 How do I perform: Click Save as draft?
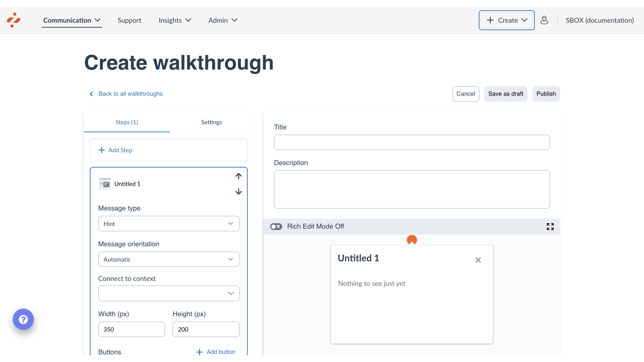click(505, 94)
